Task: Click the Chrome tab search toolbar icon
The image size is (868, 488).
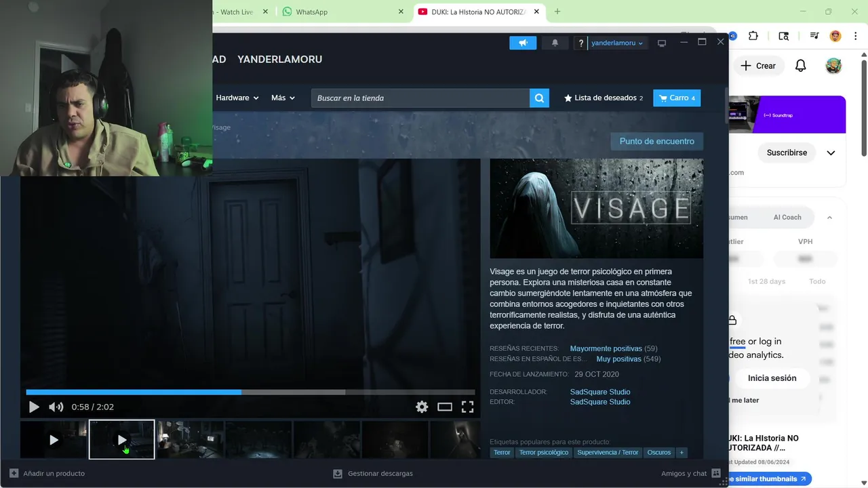Action: (784, 36)
